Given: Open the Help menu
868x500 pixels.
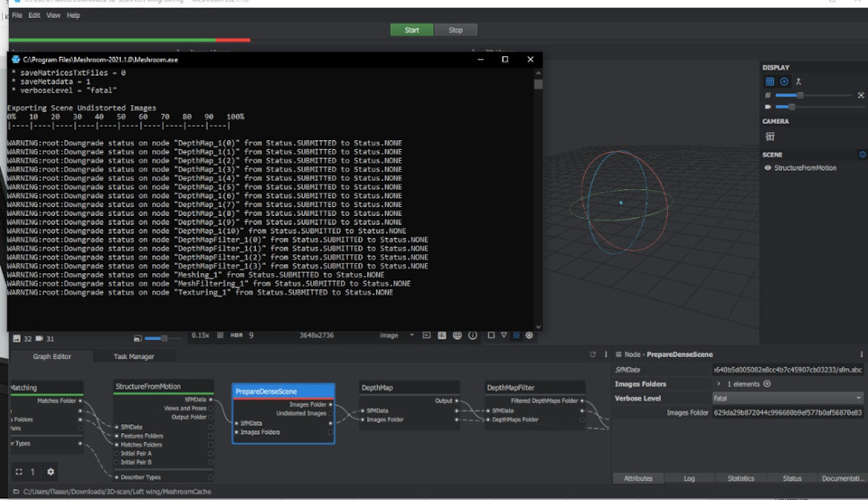Looking at the screenshot, I should click(73, 15).
